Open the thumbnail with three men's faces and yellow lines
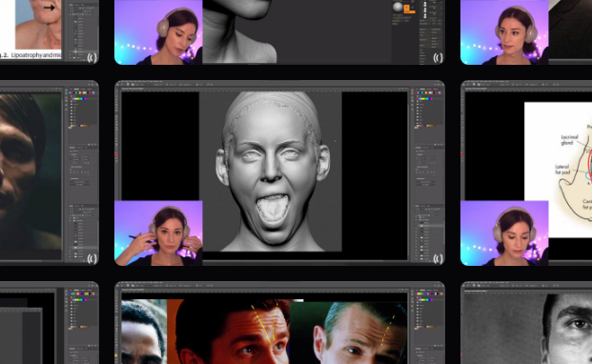The height and width of the screenshot is (364, 592). pos(279,322)
